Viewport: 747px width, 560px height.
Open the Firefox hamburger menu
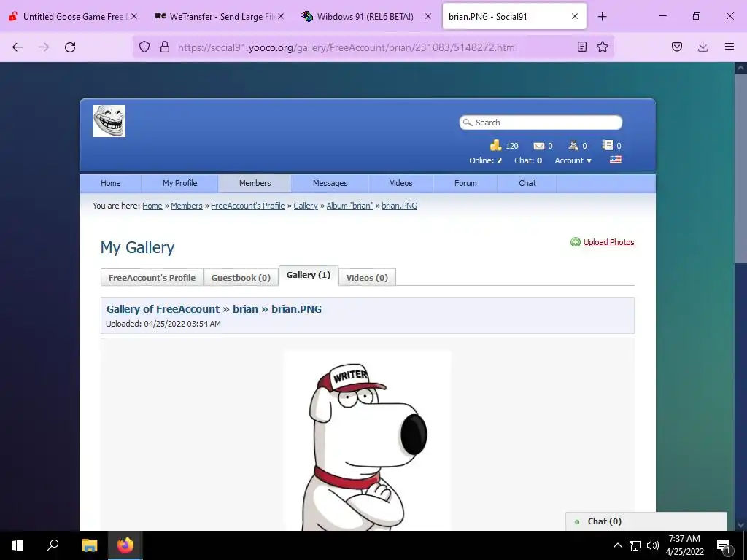[729, 47]
